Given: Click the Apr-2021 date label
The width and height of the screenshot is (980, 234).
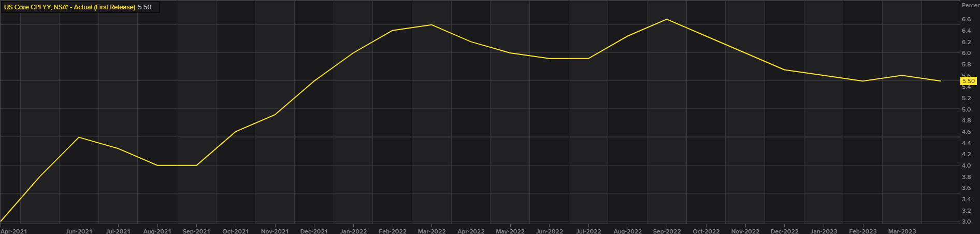Looking at the screenshot, I should (x=14, y=231).
